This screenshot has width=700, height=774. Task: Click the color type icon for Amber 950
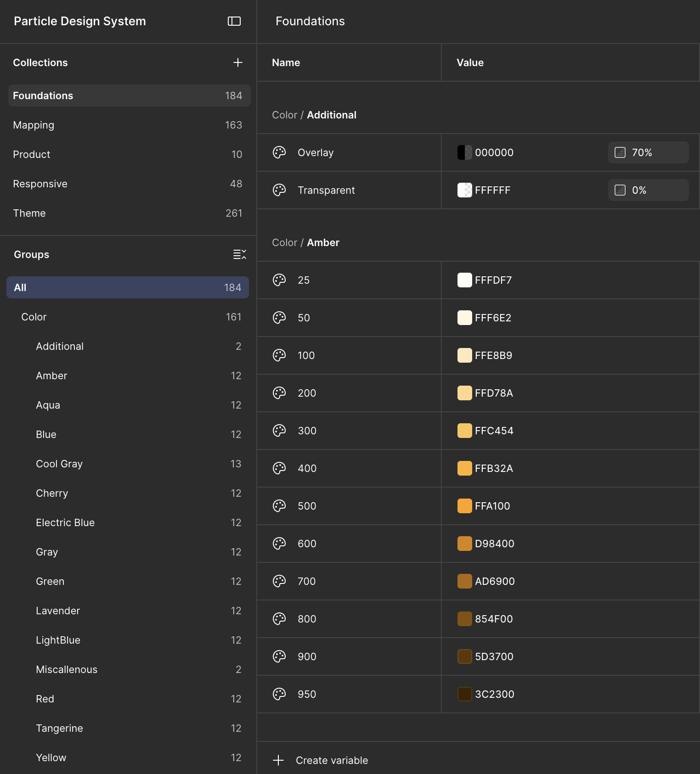click(x=279, y=694)
